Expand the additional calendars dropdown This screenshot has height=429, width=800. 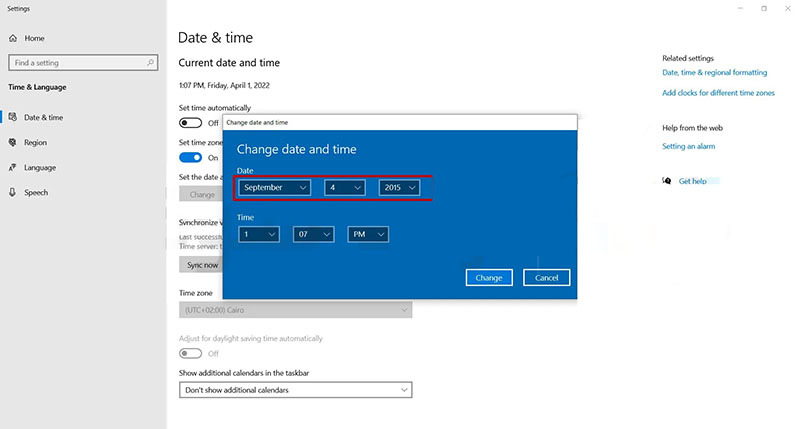tap(295, 390)
